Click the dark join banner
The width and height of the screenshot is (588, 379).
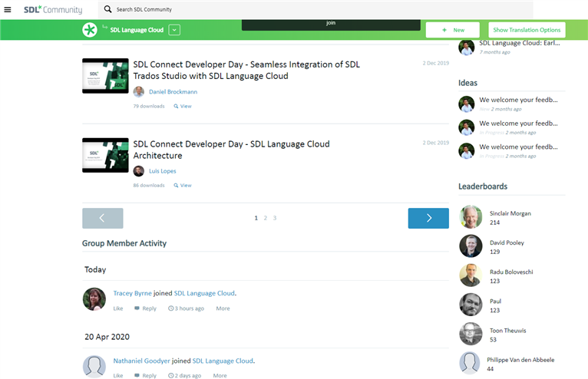click(x=331, y=25)
